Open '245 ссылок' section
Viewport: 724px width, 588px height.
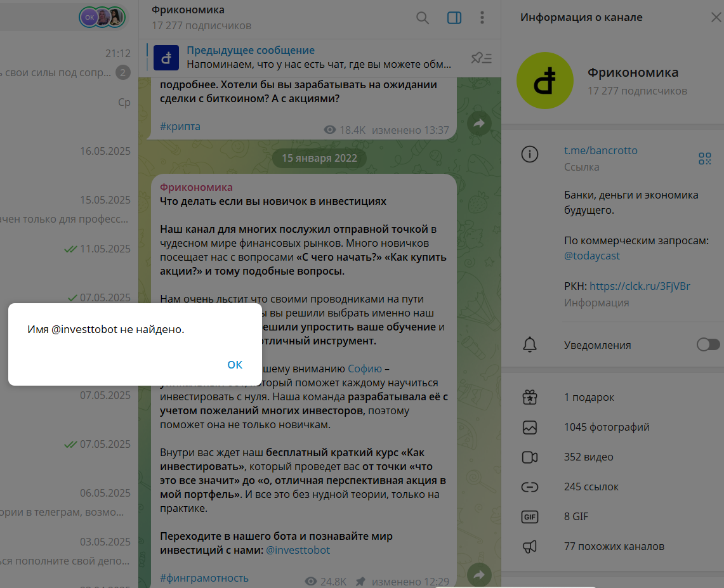613,487
